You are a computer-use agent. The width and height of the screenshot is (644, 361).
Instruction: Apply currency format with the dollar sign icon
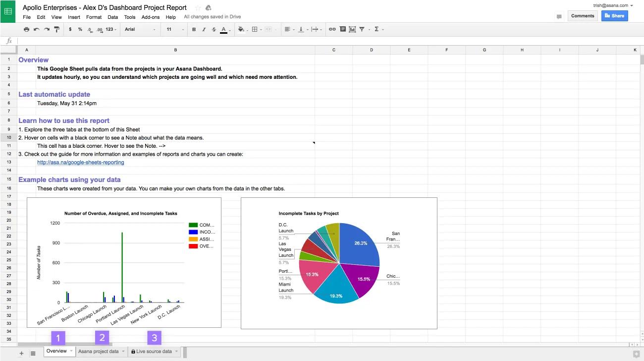pyautogui.click(x=70, y=29)
